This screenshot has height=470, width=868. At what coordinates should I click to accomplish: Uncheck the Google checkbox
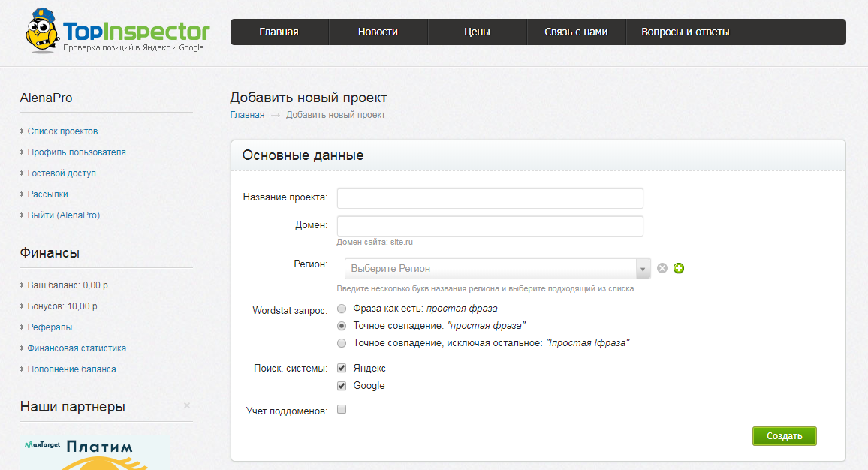pos(342,385)
